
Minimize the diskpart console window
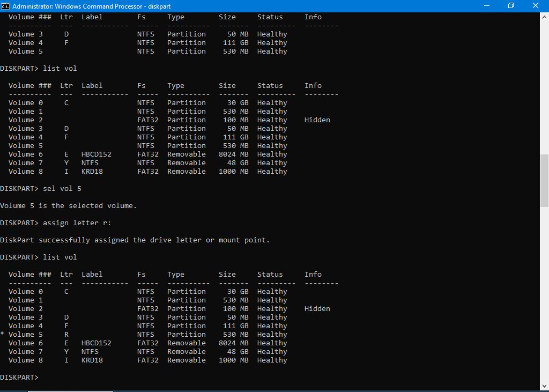click(x=486, y=6)
